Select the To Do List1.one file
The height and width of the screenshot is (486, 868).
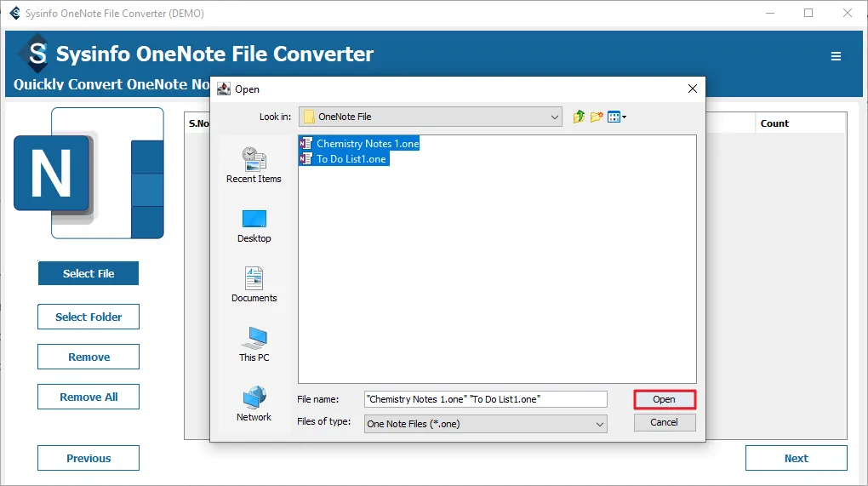(x=344, y=159)
